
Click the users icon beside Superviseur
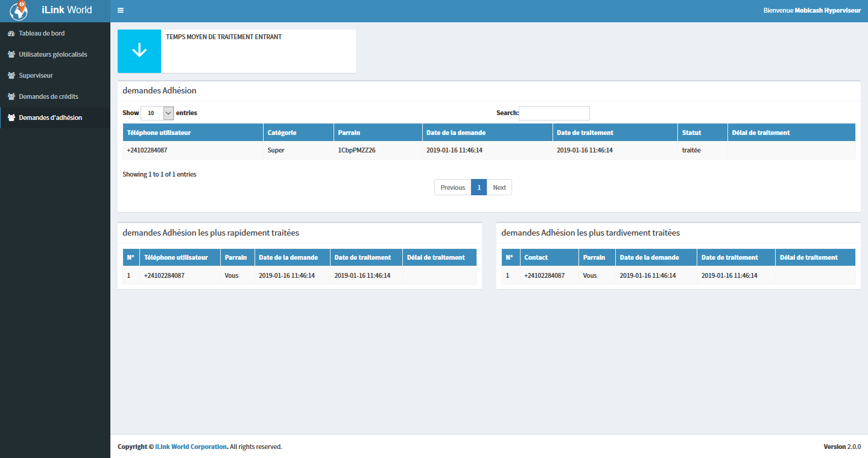pyautogui.click(x=11, y=75)
